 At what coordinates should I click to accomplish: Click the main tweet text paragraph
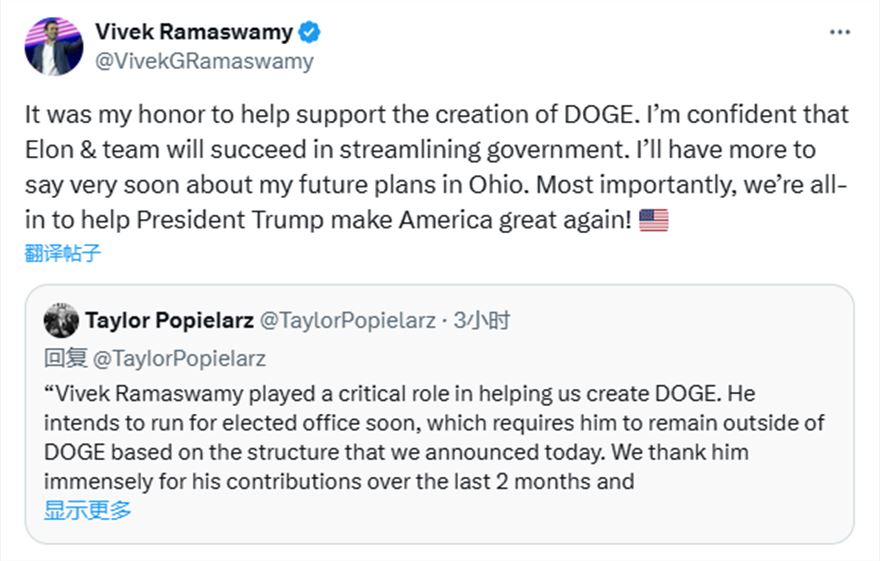tap(436, 167)
